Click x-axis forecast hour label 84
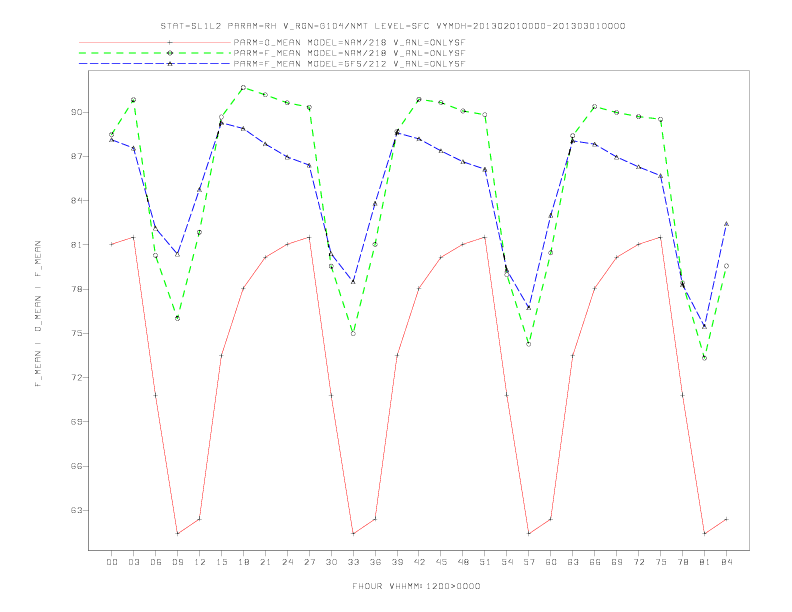Viewport: 792px width, 612px height. coord(726,562)
